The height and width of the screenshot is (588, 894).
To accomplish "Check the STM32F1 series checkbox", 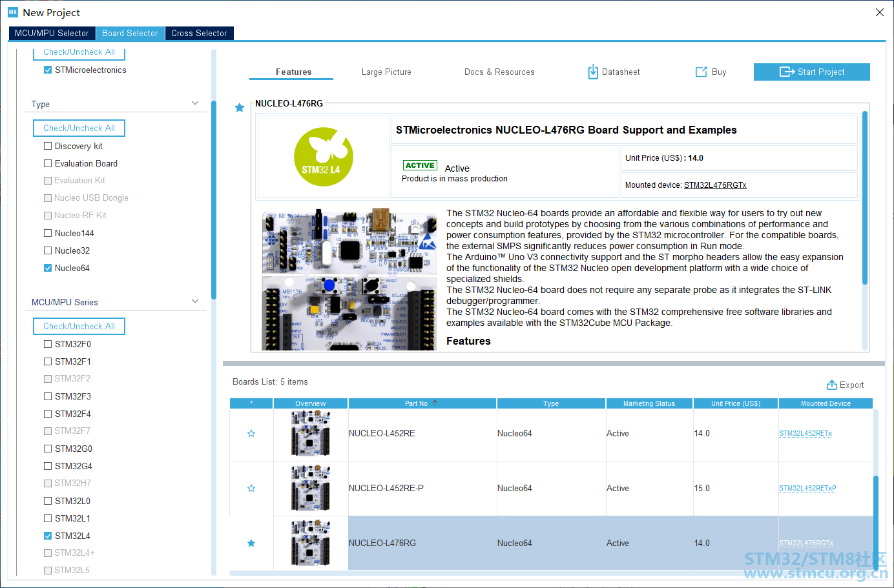I will click(48, 361).
